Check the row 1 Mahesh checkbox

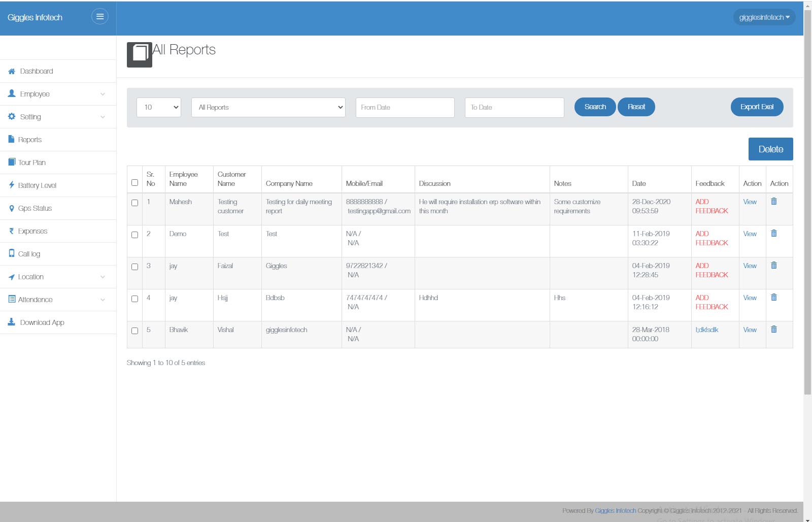(x=134, y=203)
